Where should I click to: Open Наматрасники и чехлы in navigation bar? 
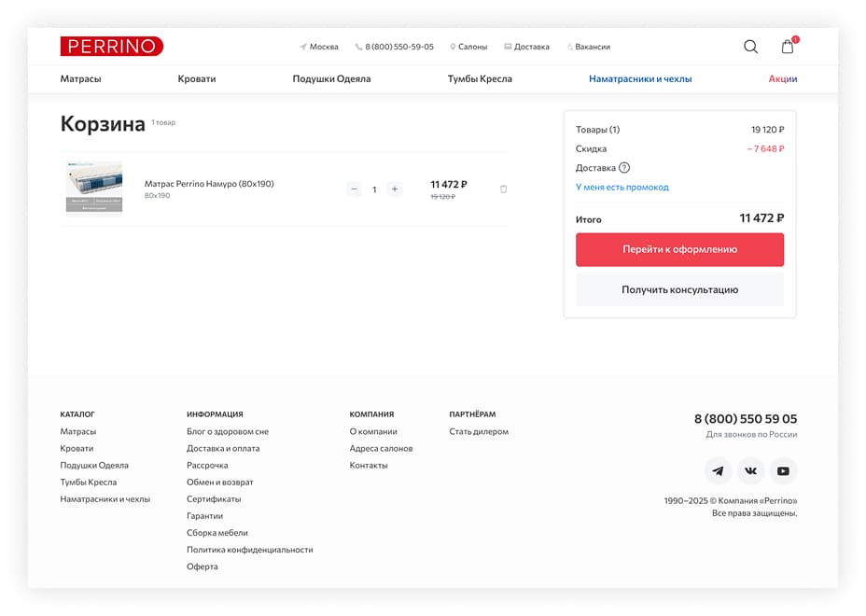640,79
